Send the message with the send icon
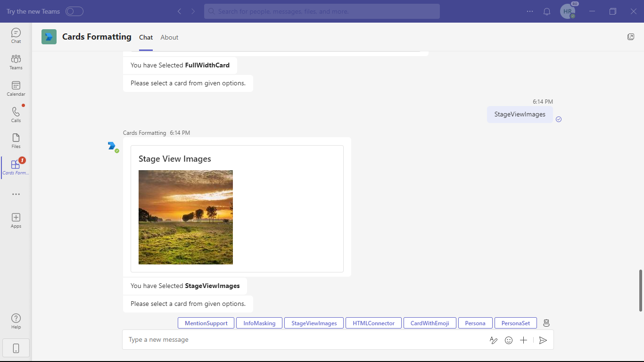 (543, 340)
